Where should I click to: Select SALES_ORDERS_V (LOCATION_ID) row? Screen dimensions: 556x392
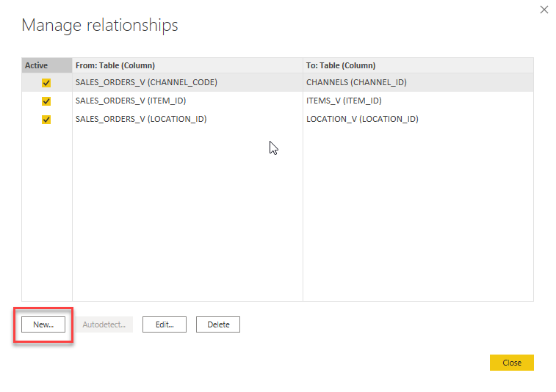point(141,119)
